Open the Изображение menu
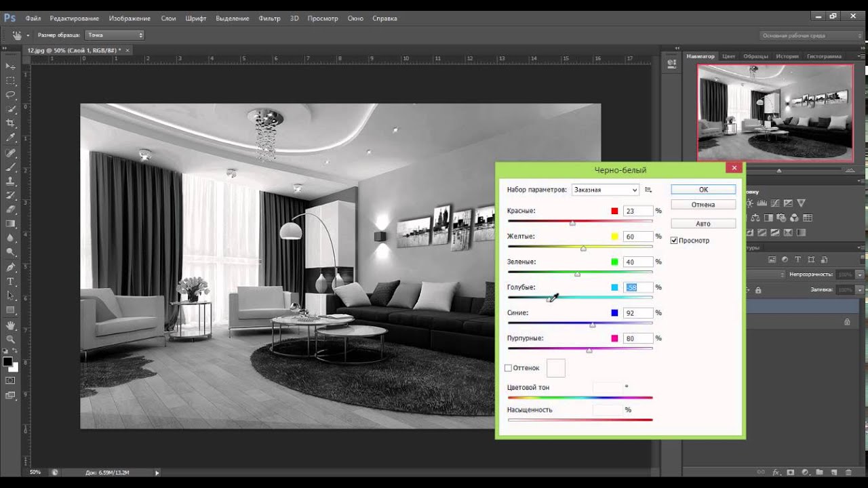The image size is (868, 488). pyautogui.click(x=131, y=18)
